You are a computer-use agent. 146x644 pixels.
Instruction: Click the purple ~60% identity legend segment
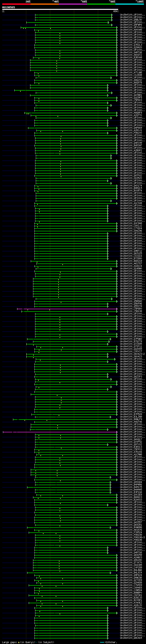[73, 4]
